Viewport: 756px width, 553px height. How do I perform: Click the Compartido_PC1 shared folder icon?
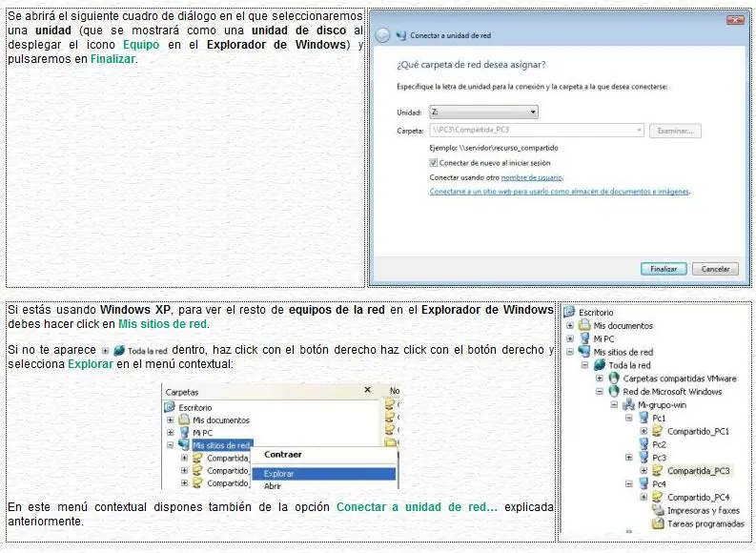click(x=658, y=431)
